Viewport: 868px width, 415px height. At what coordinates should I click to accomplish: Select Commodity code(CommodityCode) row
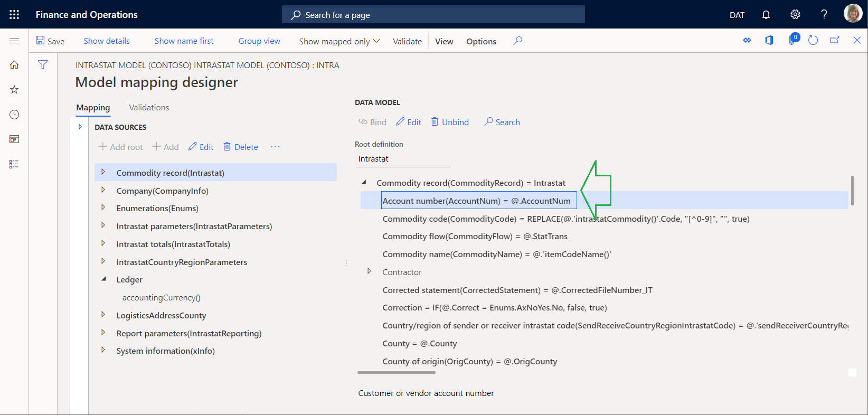566,219
